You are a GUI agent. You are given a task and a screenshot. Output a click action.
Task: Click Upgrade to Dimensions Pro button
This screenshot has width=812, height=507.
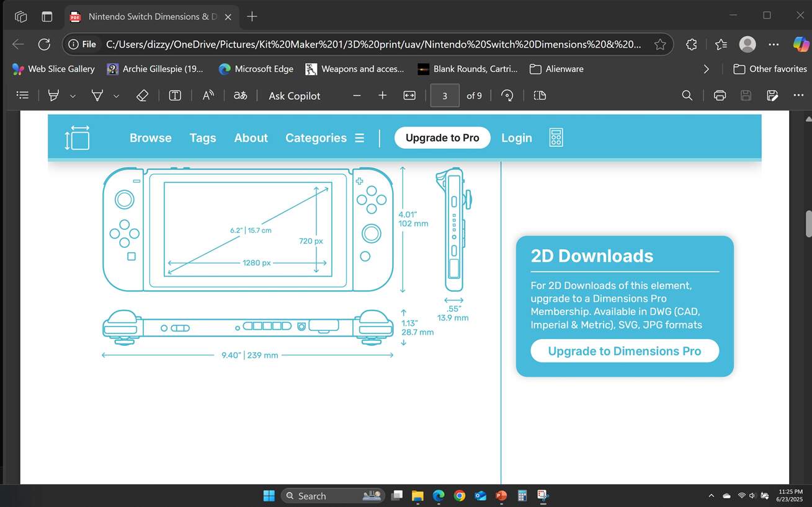[x=625, y=351]
